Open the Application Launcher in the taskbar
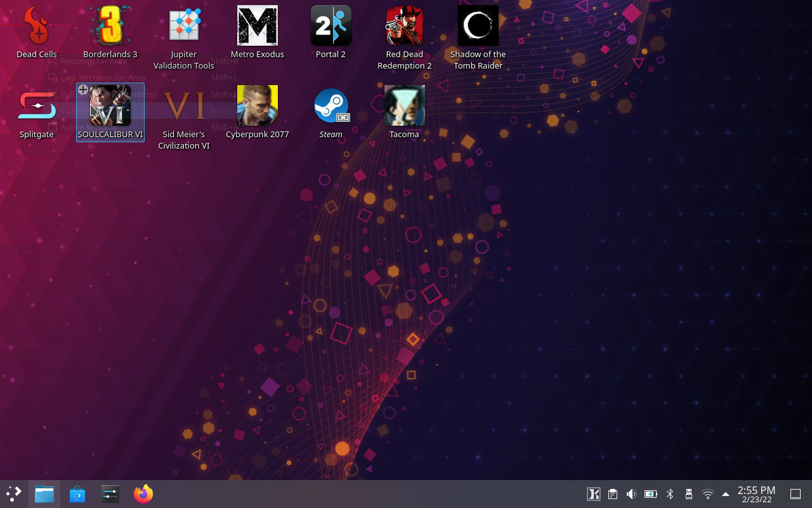Viewport: 812px width, 508px height. pos(14,494)
